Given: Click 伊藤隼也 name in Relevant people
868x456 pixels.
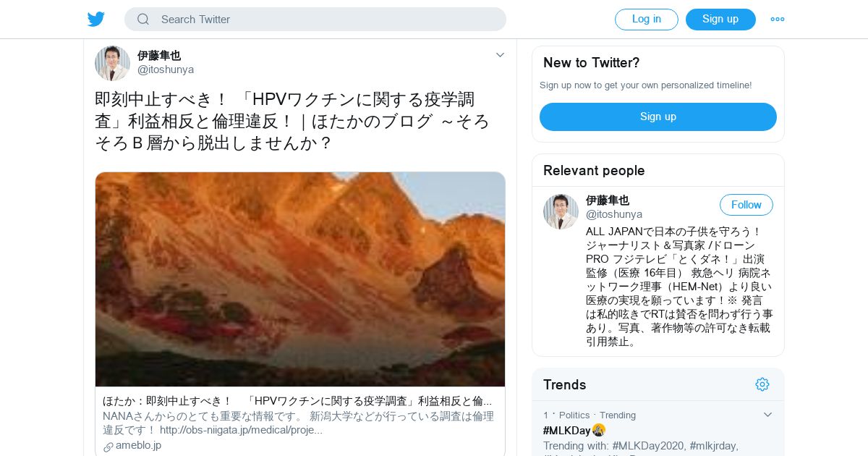Looking at the screenshot, I should point(608,200).
